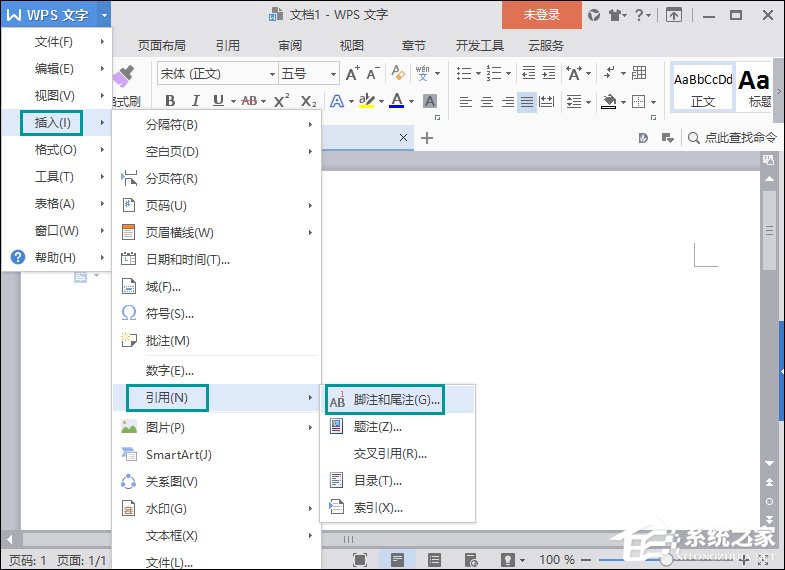
Task: Switch to web layout view icon
Action: point(471,559)
